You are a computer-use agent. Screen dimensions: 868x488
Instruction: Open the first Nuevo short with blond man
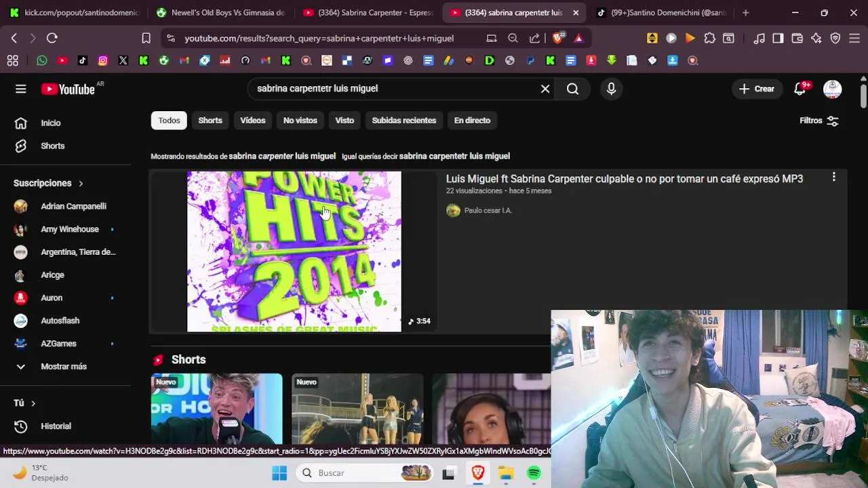(x=216, y=409)
